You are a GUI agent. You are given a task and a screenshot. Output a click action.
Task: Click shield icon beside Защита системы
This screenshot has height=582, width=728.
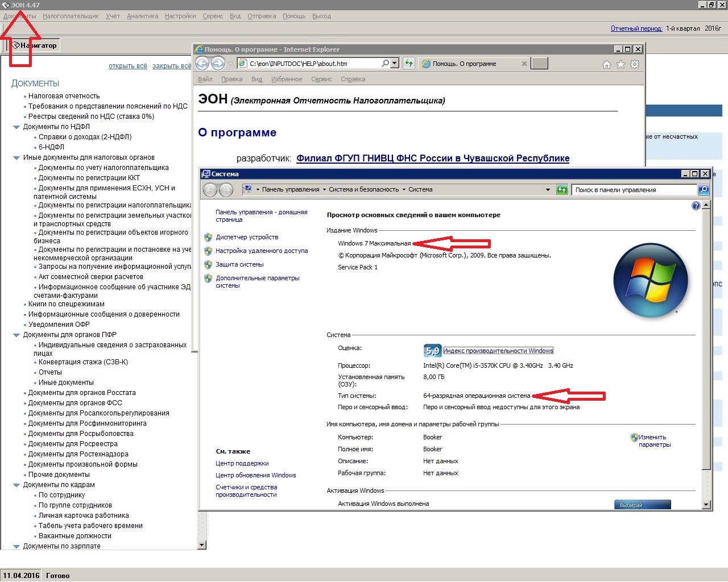(208, 265)
